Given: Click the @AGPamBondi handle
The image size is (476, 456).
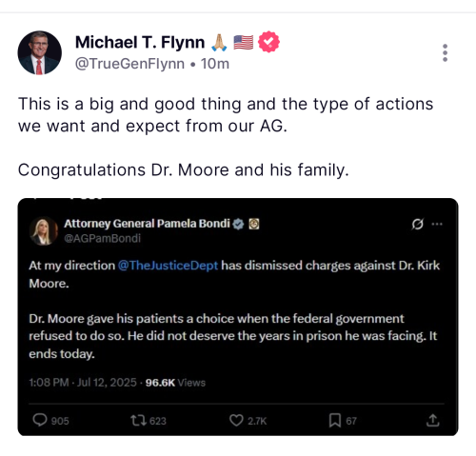Looking at the screenshot, I should click(102, 238).
